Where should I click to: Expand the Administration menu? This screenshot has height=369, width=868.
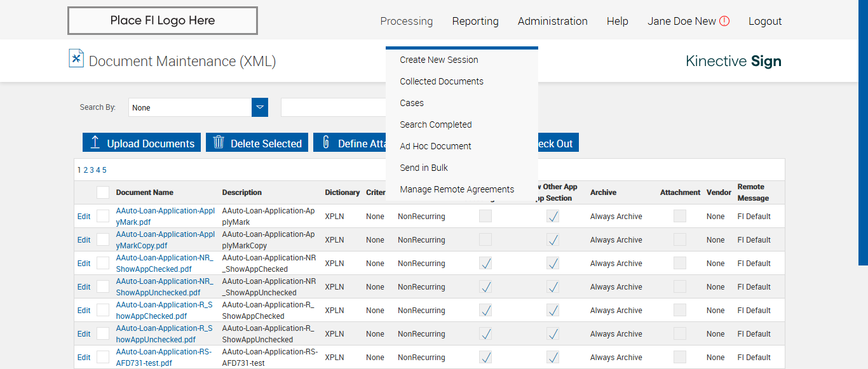point(552,21)
